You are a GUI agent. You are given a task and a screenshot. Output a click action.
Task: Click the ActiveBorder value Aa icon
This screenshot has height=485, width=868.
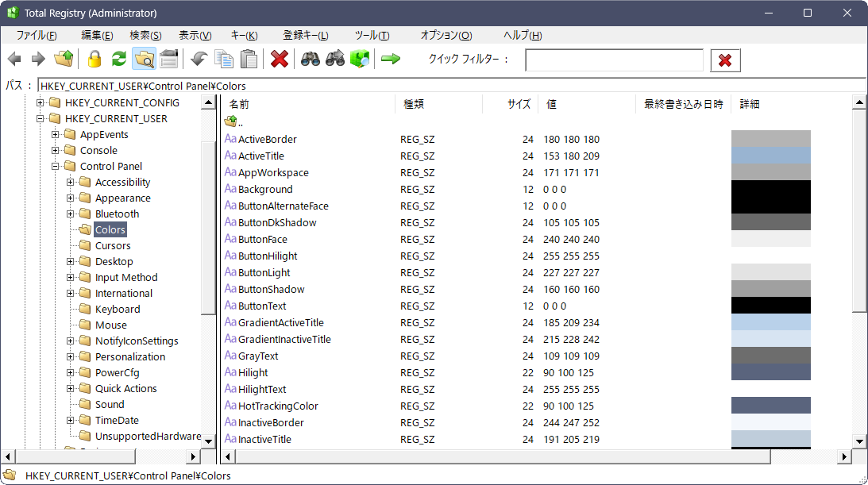point(230,139)
